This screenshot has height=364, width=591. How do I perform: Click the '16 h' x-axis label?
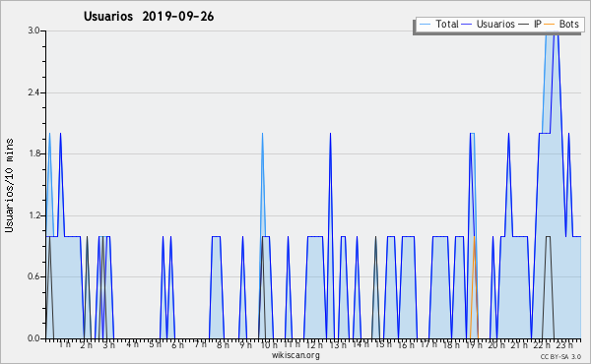(x=406, y=345)
